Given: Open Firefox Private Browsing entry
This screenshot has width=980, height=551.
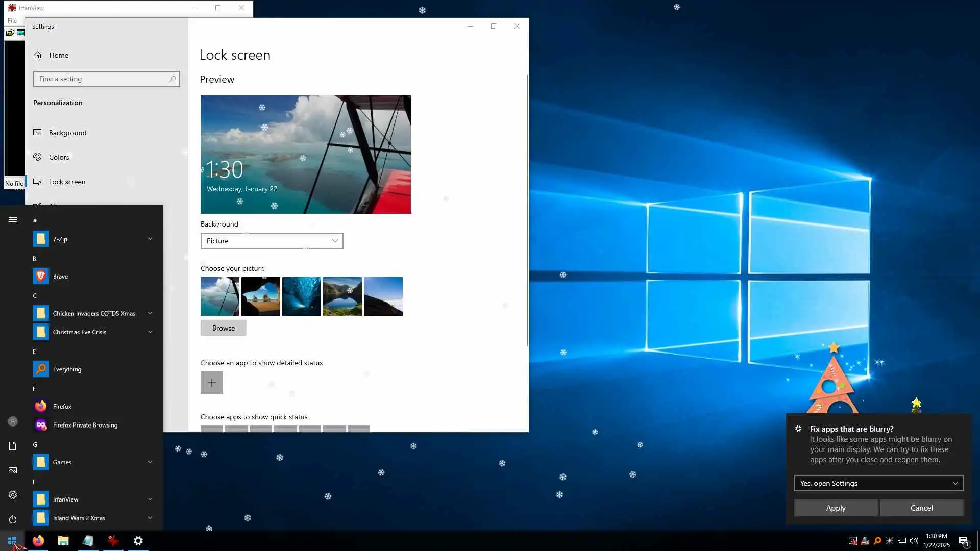Looking at the screenshot, I should [x=85, y=425].
